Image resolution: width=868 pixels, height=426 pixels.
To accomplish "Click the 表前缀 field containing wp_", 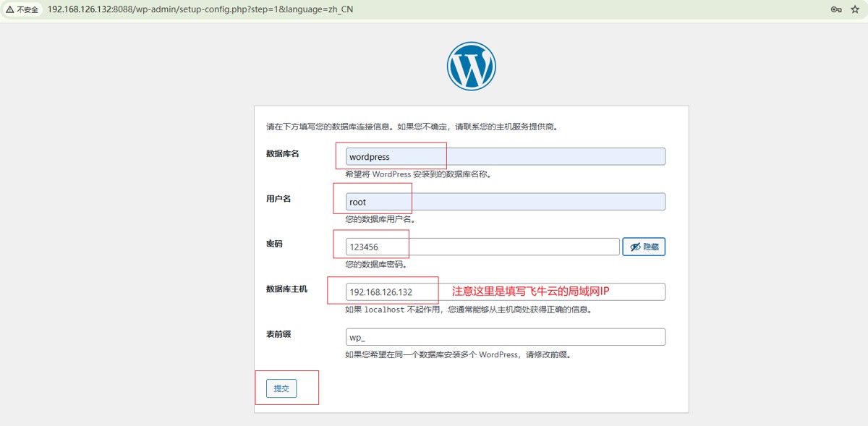I will click(x=505, y=337).
